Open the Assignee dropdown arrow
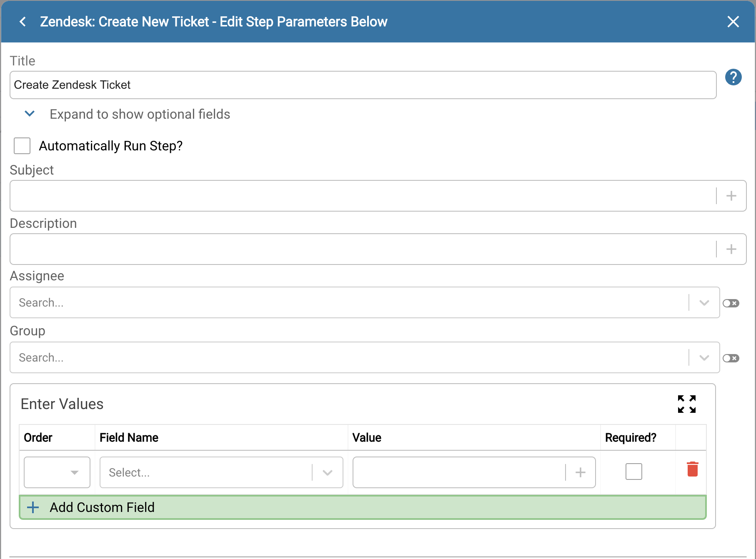 point(704,303)
